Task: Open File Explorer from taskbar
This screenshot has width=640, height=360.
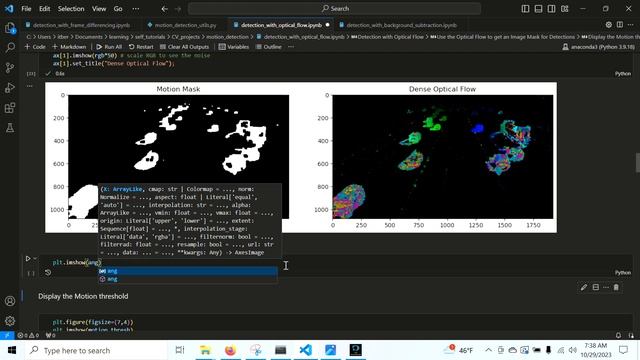Action: pos(205,350)
